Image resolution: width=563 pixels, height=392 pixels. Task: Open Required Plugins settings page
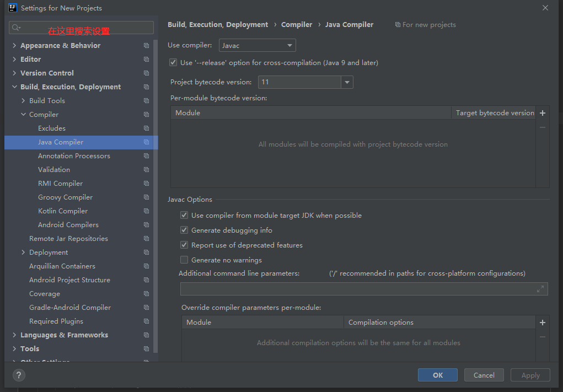pos(56,321)
